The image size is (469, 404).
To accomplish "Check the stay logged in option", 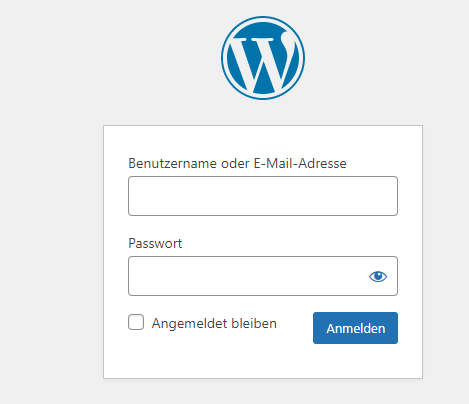I will pos(136,322).
